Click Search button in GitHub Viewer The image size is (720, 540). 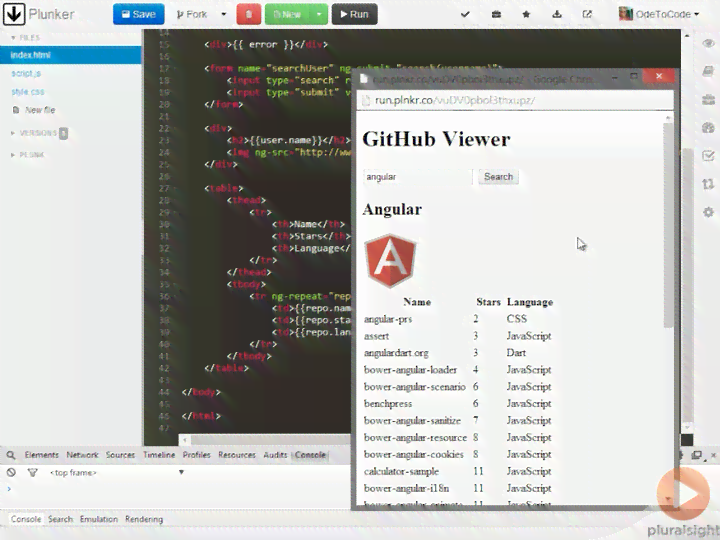498,177
